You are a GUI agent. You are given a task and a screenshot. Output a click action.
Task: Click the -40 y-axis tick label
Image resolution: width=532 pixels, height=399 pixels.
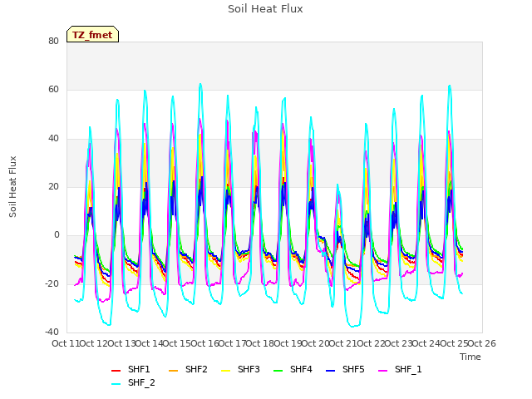52,332
